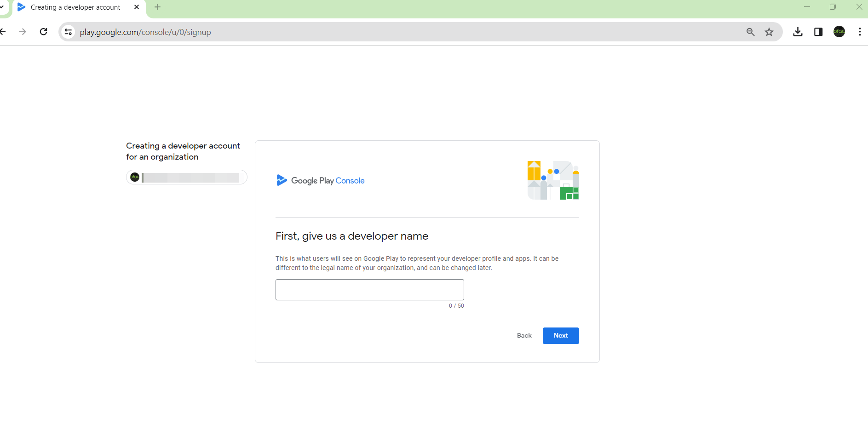Click the account chip under organization heading
The width and height of the screenshot is (868, 448).
coord(186,178)
